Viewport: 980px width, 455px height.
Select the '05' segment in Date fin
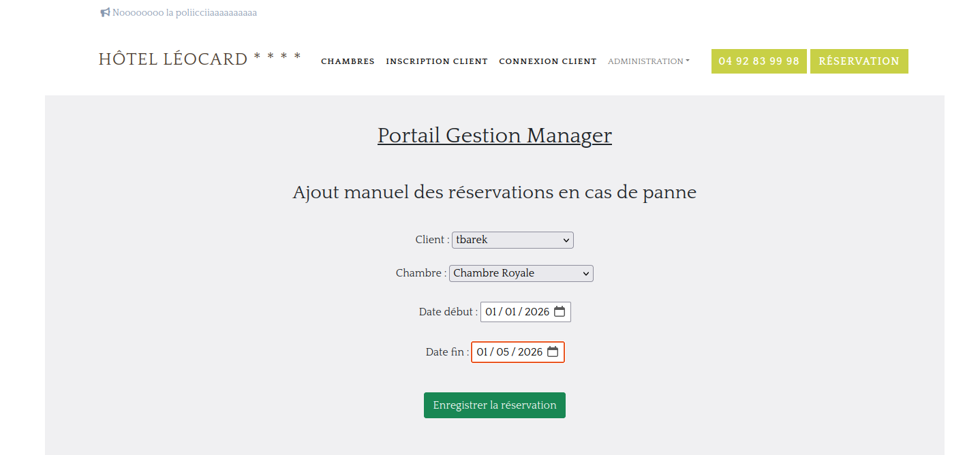(x=503, y=352)
